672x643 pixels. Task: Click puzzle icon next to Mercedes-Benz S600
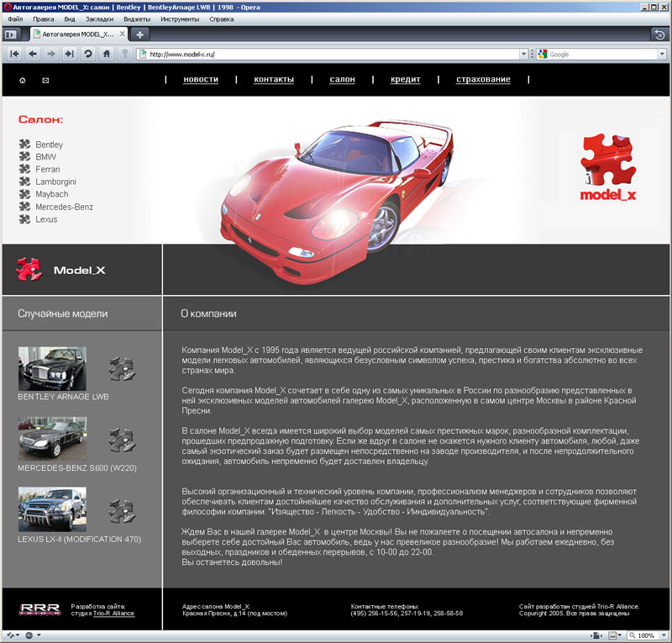coord(122,440)
